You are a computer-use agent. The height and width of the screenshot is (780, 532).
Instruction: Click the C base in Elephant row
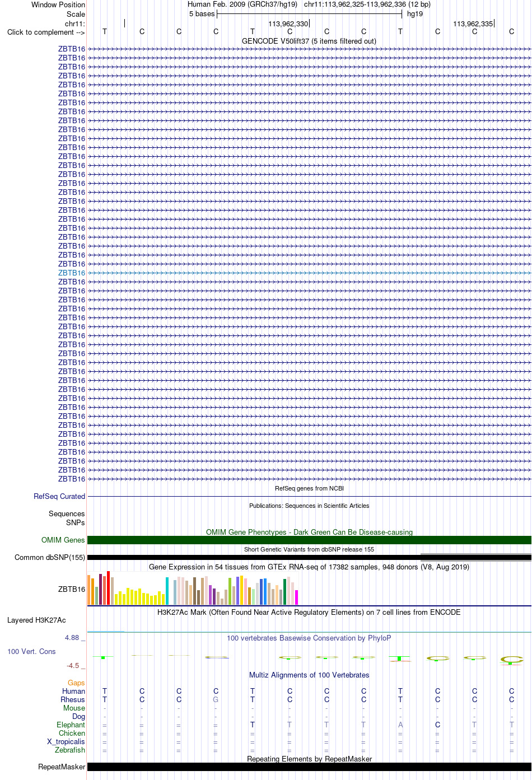pos(437,725)
